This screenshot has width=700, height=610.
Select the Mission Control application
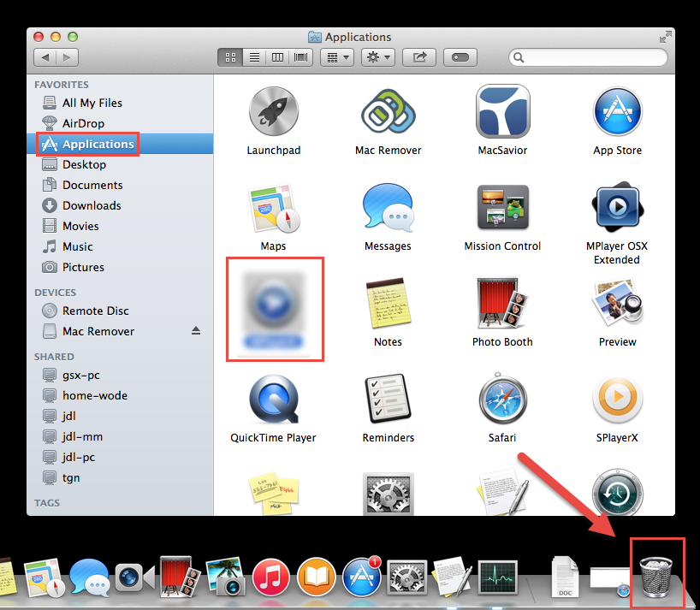click(502, 208)
